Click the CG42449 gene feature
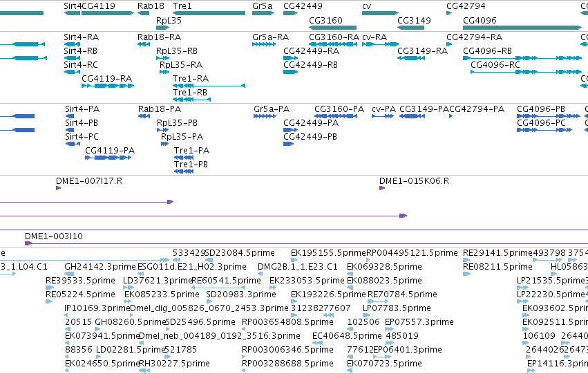This screenshot has height=374, width=588. click(x=290, y=13)
